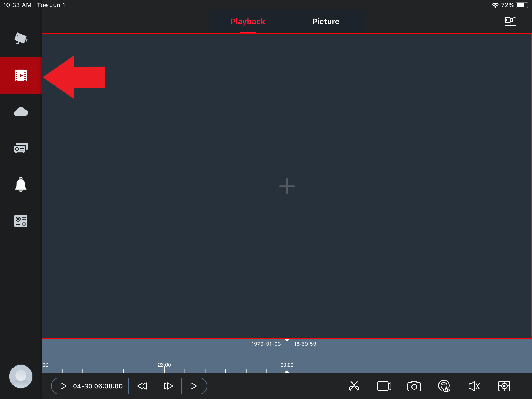Open the NVR device panel in the sidebar
The image size is (532, 399).
tap(21, 221)
